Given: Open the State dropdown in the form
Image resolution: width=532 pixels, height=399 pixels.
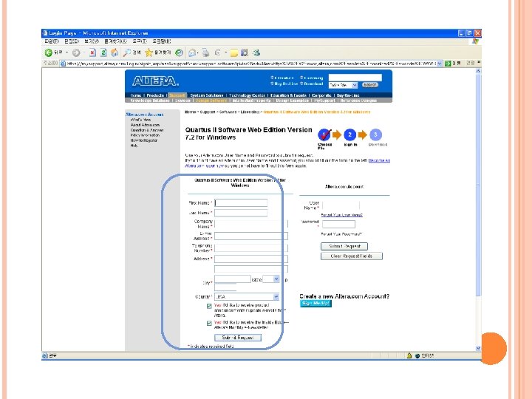Looking at the screenshot, I should click(x=271, y=279).
